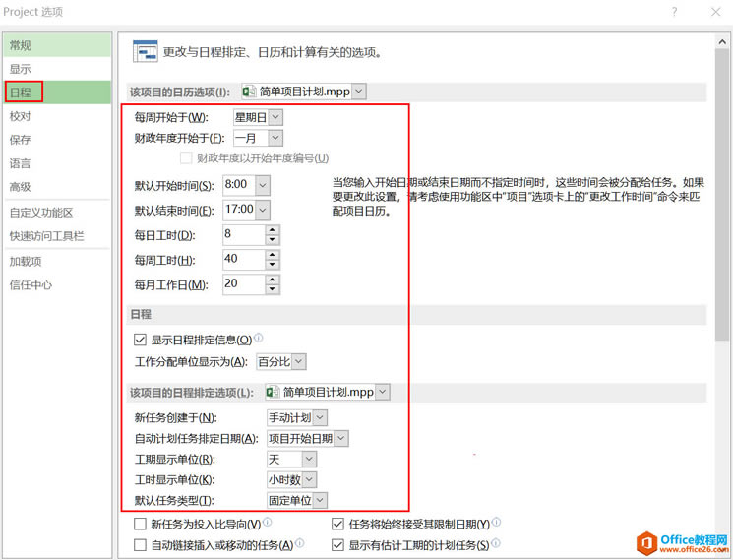Click the 每日工时 input field
The width and height of the screenshot is (733, 560).
point(244,234)
